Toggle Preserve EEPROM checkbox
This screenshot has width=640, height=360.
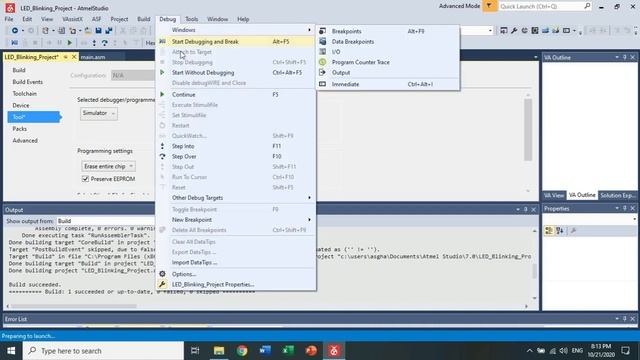pyautogui.click(x=85, y=179)
